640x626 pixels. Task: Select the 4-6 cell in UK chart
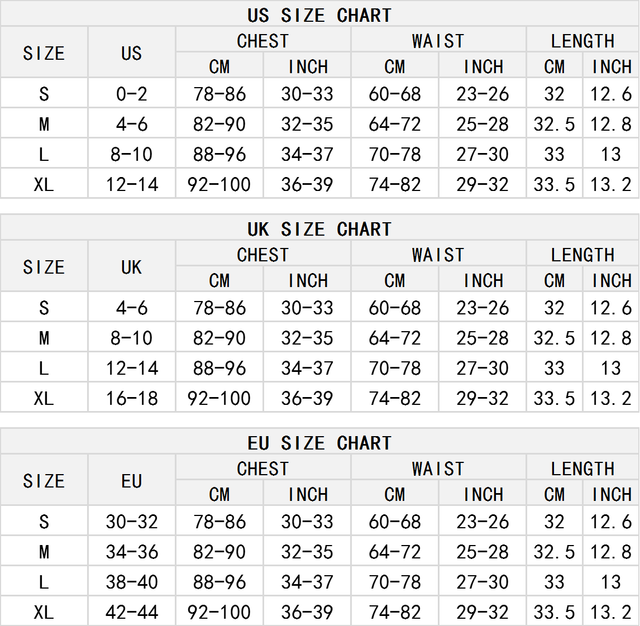tap(132, 308)
